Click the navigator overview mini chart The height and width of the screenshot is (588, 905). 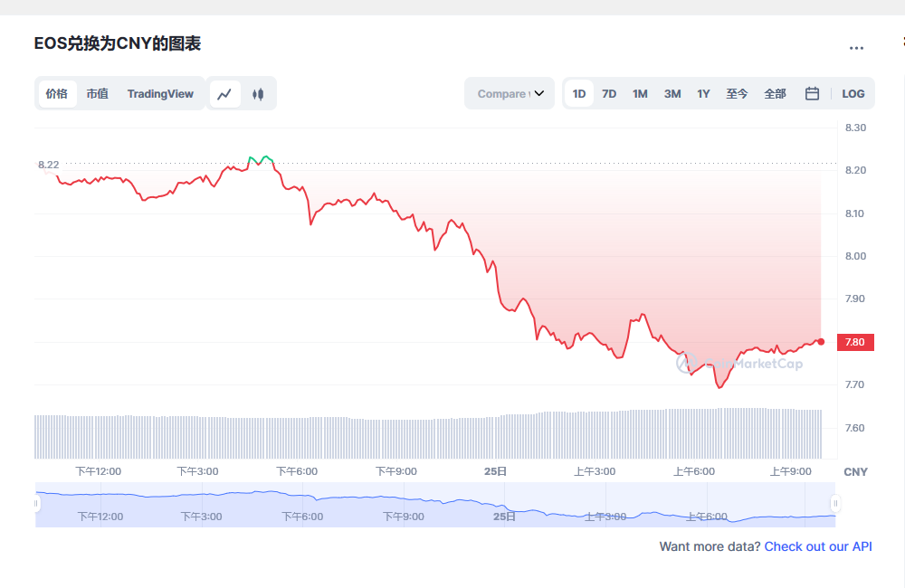click(x=435, y=505)
